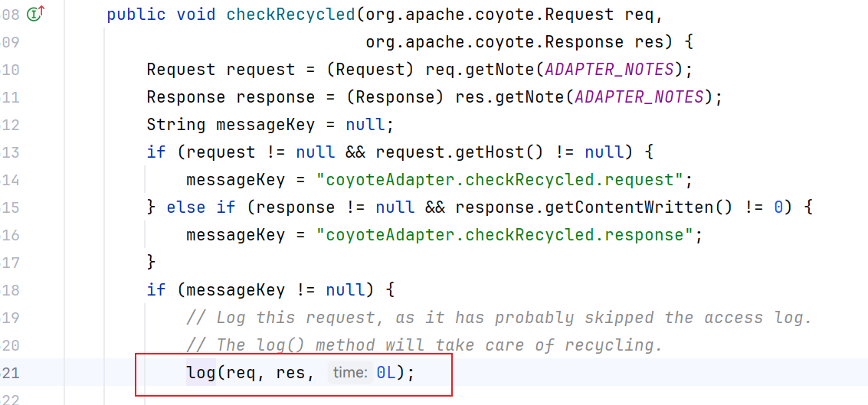Click the "coyoteAdapter.checkRecycled.request" string

(500, 180)
